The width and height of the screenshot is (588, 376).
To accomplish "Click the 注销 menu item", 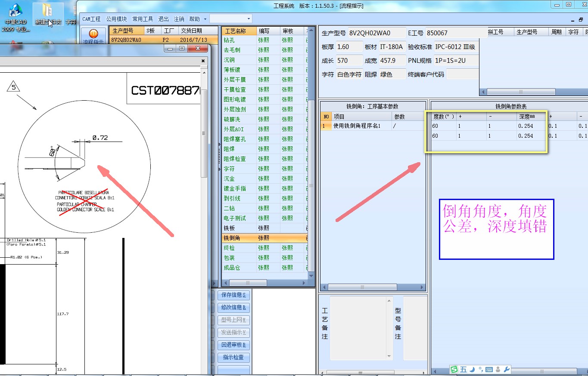I will click(x=179, y=19).
